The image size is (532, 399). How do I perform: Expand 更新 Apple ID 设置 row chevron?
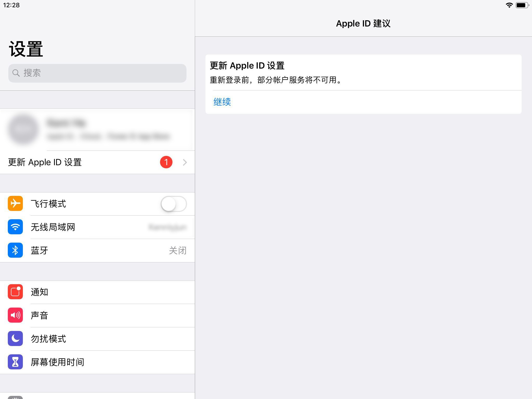point(185,162)
